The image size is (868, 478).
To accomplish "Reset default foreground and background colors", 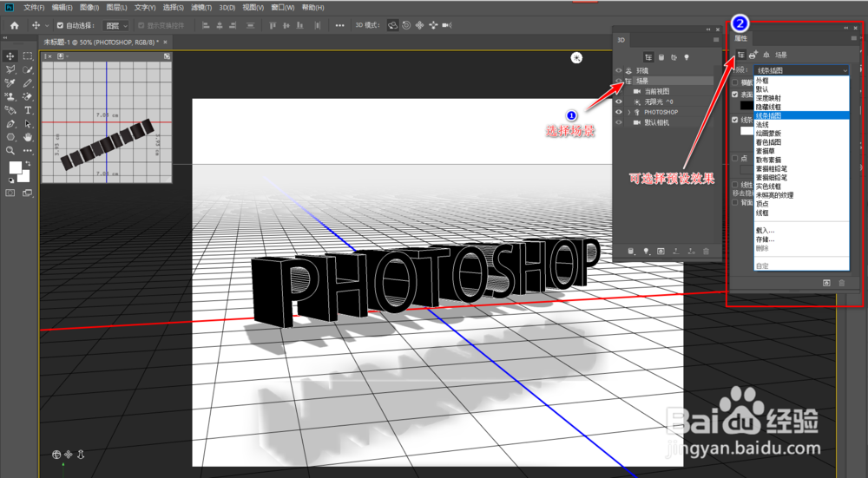I will click(x=11, y=180).
